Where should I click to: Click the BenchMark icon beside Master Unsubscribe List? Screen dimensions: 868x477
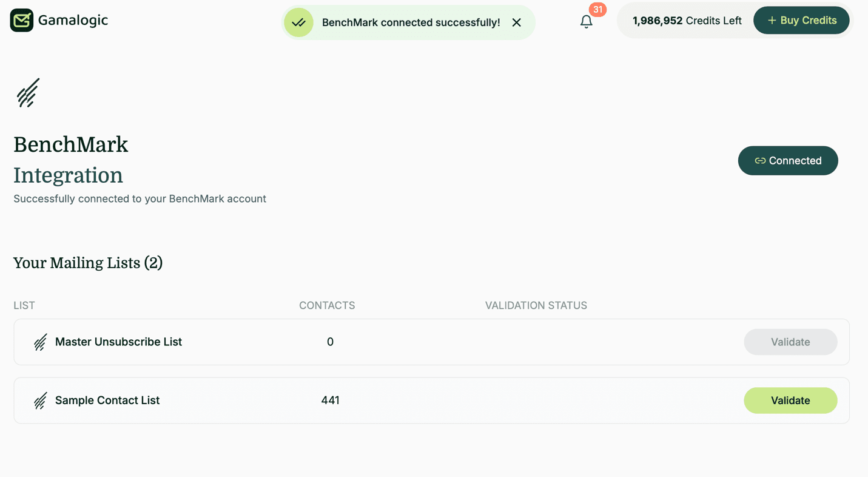[x=40, y=341]
